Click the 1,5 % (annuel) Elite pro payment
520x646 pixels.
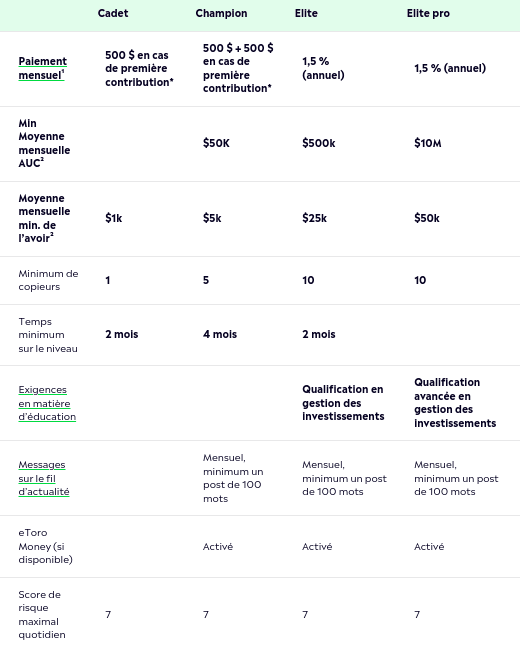[450, 68]
